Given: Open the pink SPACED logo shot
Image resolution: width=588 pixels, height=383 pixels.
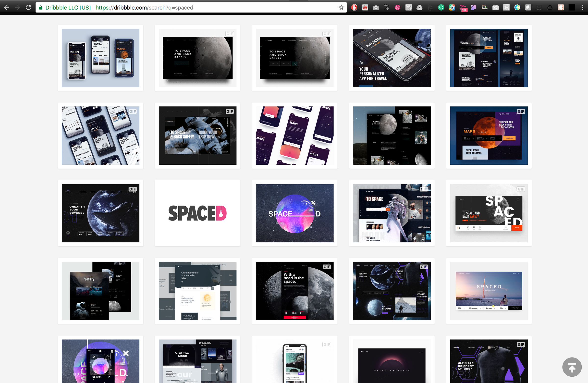Looking at the screenshot, I should (197, 213).
